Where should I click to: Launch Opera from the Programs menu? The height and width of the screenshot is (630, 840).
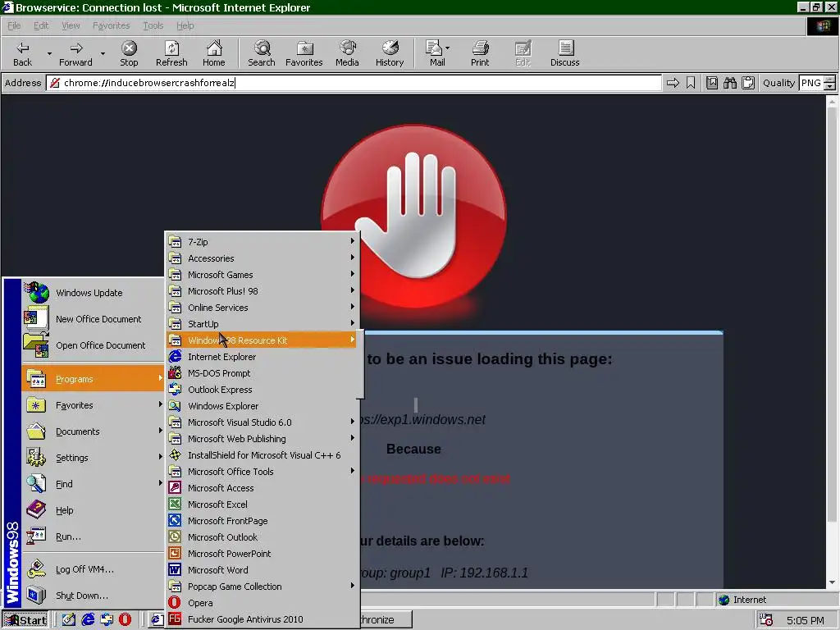point(262,603)
